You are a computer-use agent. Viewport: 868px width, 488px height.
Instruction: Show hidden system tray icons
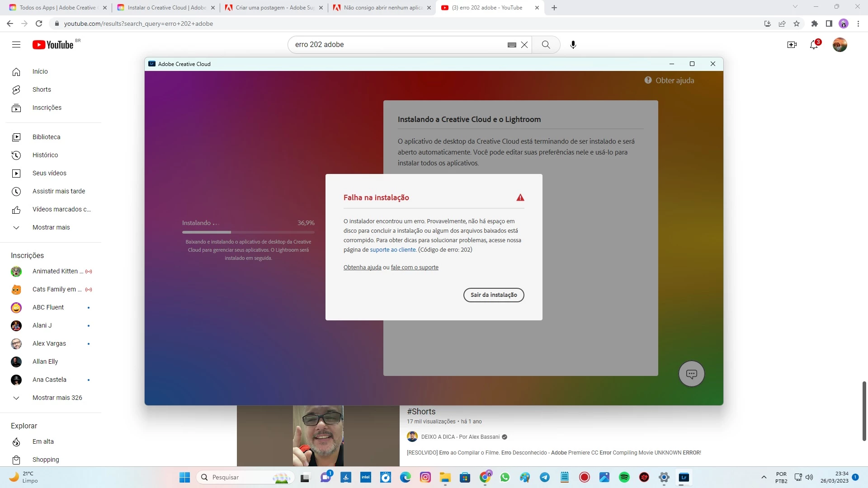coord(764,477)
